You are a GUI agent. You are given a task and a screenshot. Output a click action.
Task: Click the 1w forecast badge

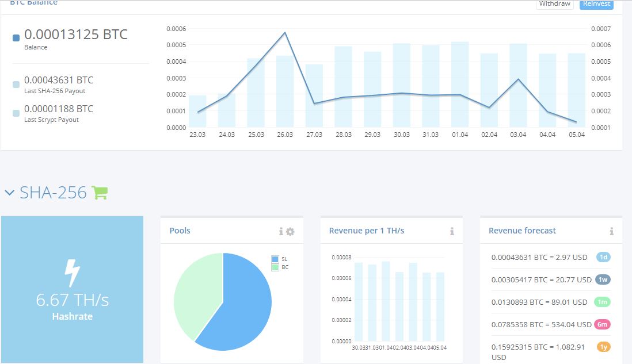tap(603, 279)
